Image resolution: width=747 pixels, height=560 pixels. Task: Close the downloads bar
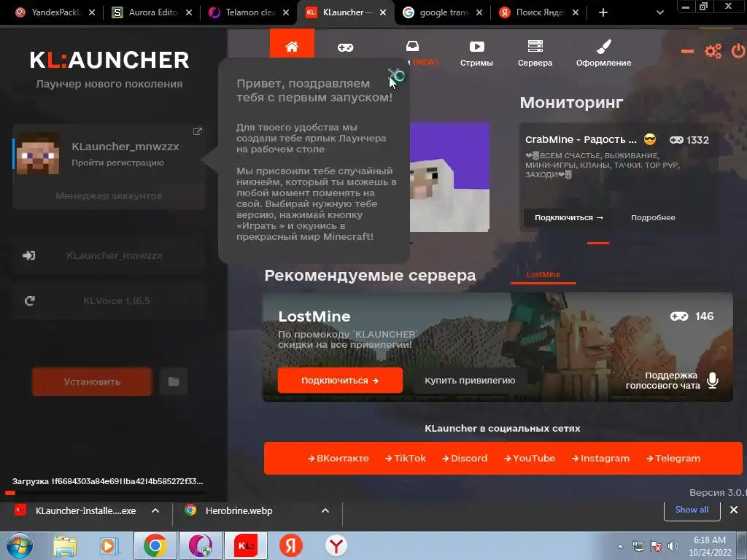tap(734, 510)
